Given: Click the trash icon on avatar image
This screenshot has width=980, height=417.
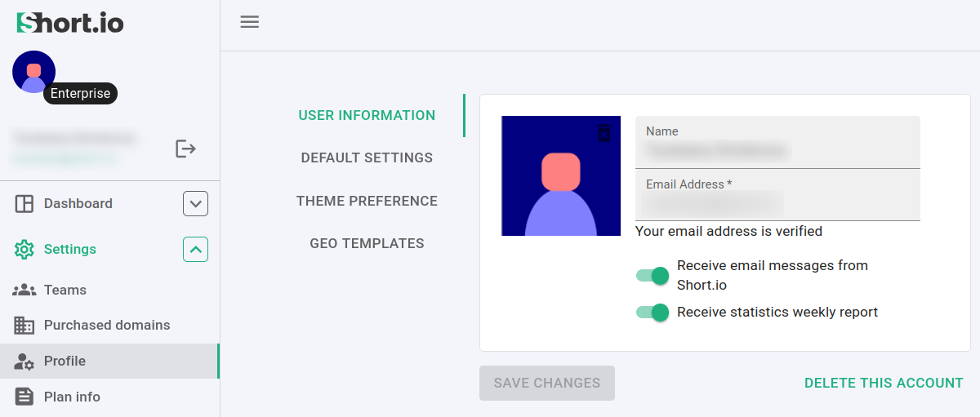Looking at the screenshot, I should (604, 133).
